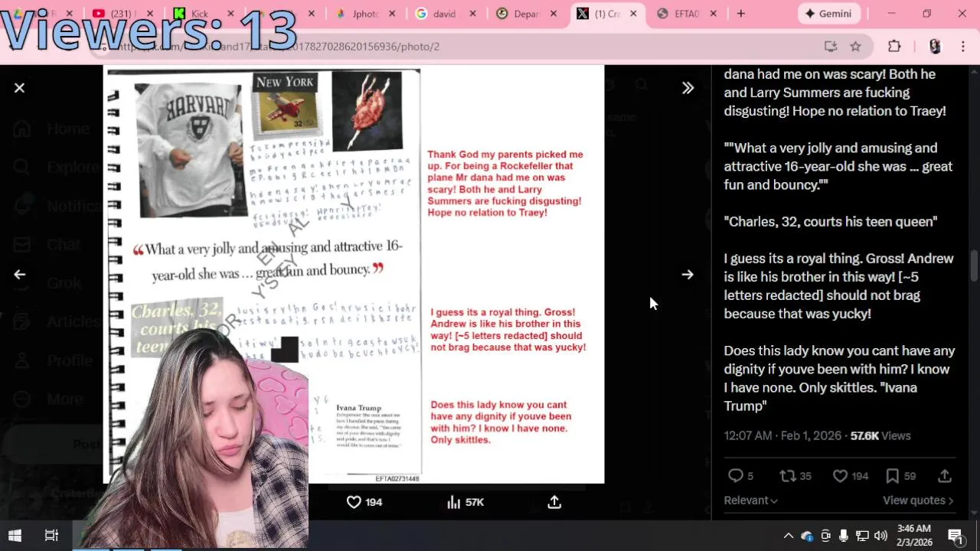Open the Windows Start menu
The width and height of the screenshot is (980, 551).
coord(15,536)
